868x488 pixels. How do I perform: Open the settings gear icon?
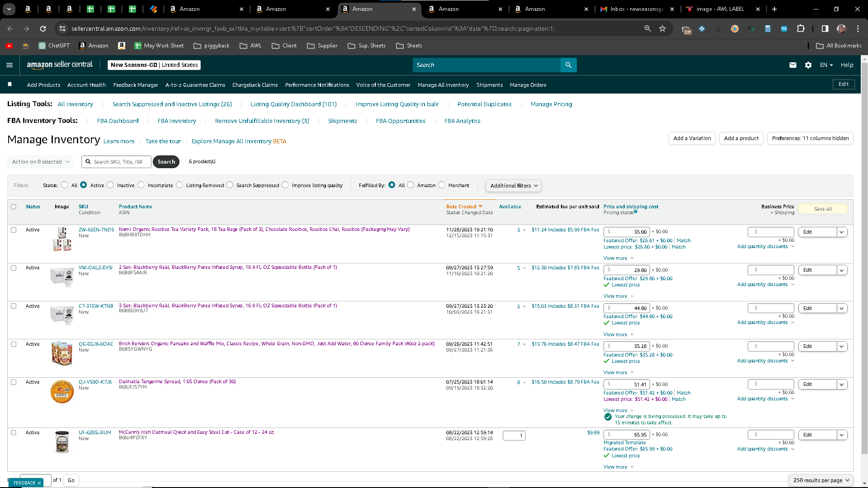point(808,65)
